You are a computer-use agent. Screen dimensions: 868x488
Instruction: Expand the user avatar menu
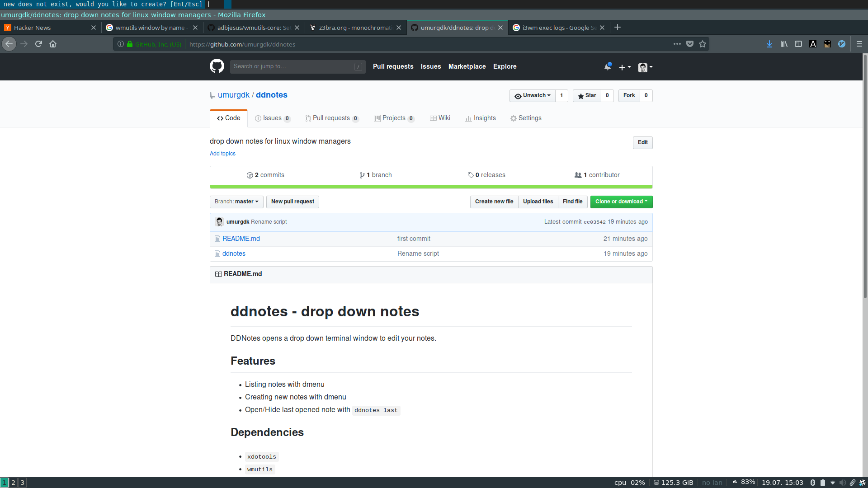click(x=645, y=67)
